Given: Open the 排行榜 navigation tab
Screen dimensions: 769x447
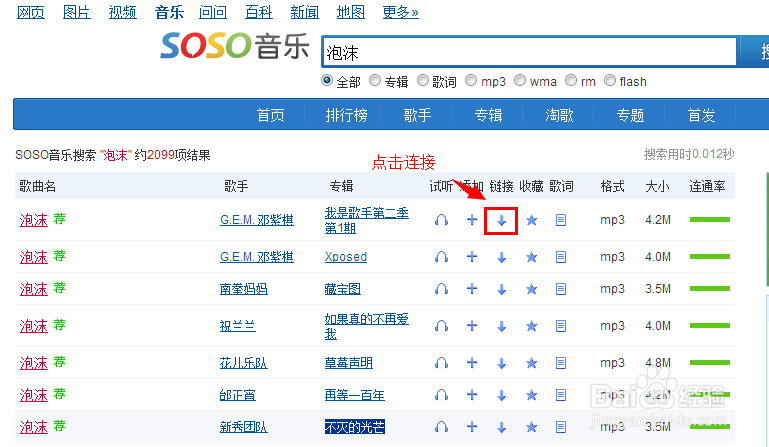Looking at the screenshot, I should [346, 115].
